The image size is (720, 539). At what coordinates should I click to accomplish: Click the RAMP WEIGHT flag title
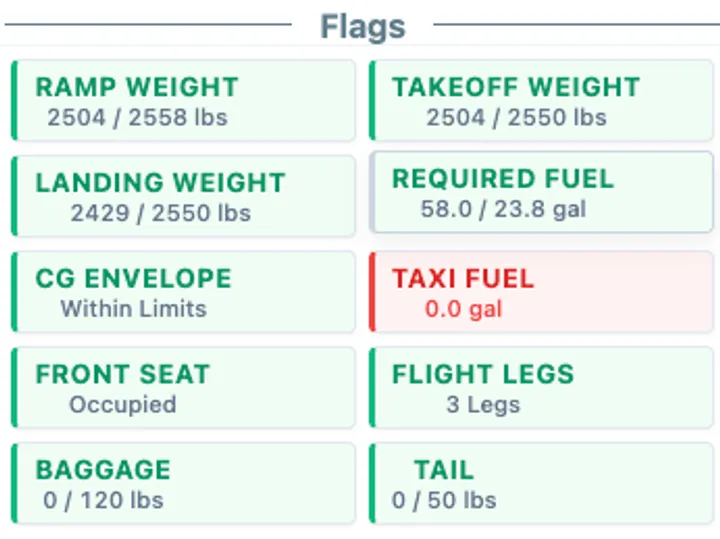coord(136,87)
